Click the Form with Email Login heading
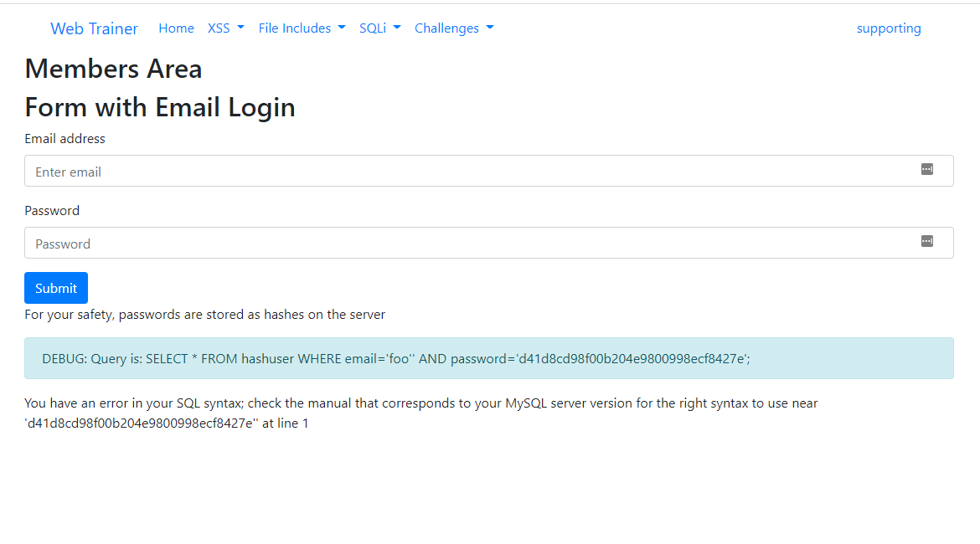The height and width of the screenshot is (544, 980). coord(160,108)
